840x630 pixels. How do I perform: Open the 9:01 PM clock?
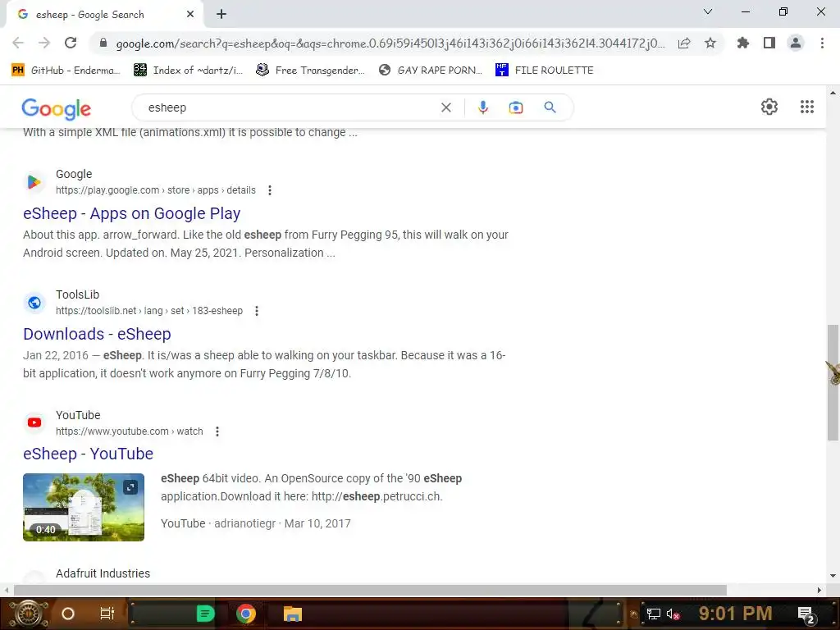(735, 614)
